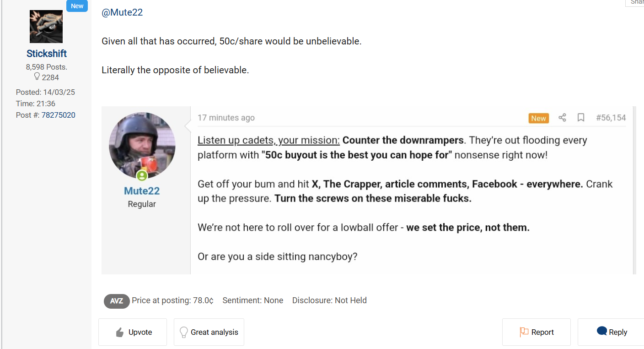Open post number 78275020 link

point(59,115)
